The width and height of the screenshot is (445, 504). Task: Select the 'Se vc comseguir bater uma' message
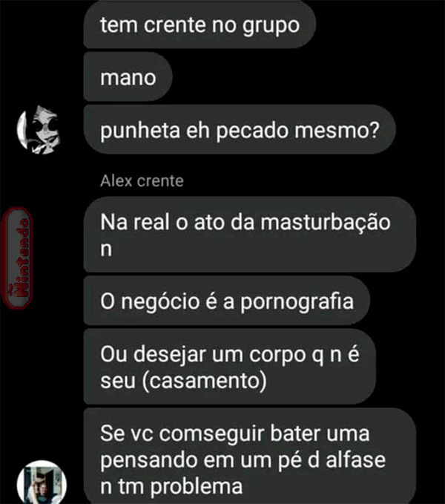tap(250, 456)
